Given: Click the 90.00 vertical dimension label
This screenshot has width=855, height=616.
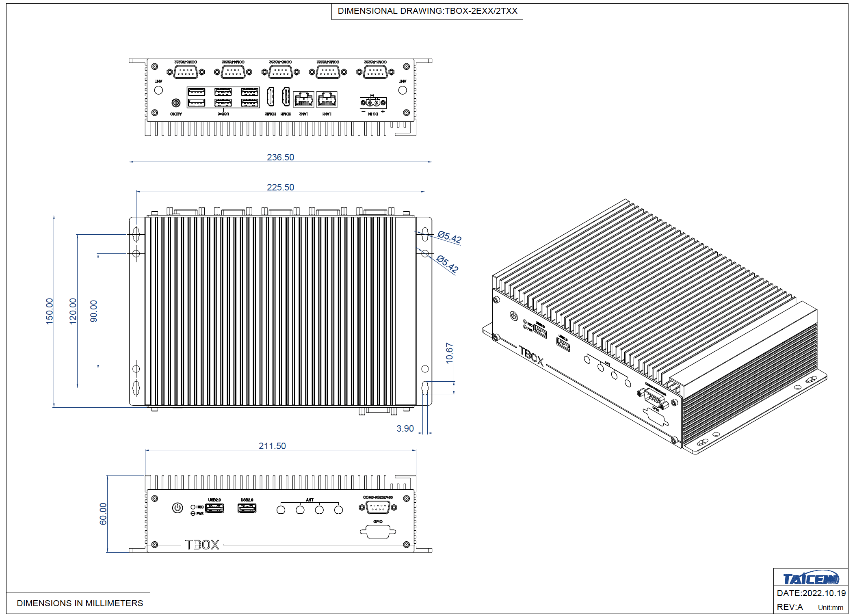Looking at the screenshot, I should pyautogui.click(x=93, y=311).
